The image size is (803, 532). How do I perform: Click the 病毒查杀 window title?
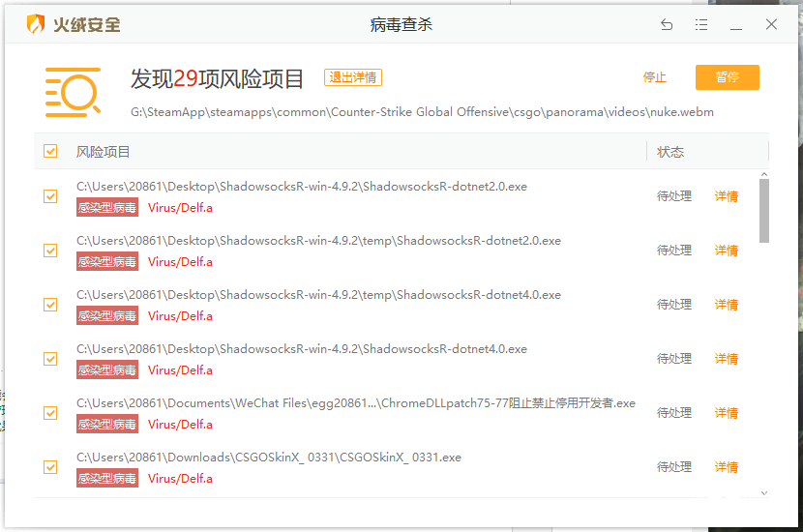click(x=401, y=24)
